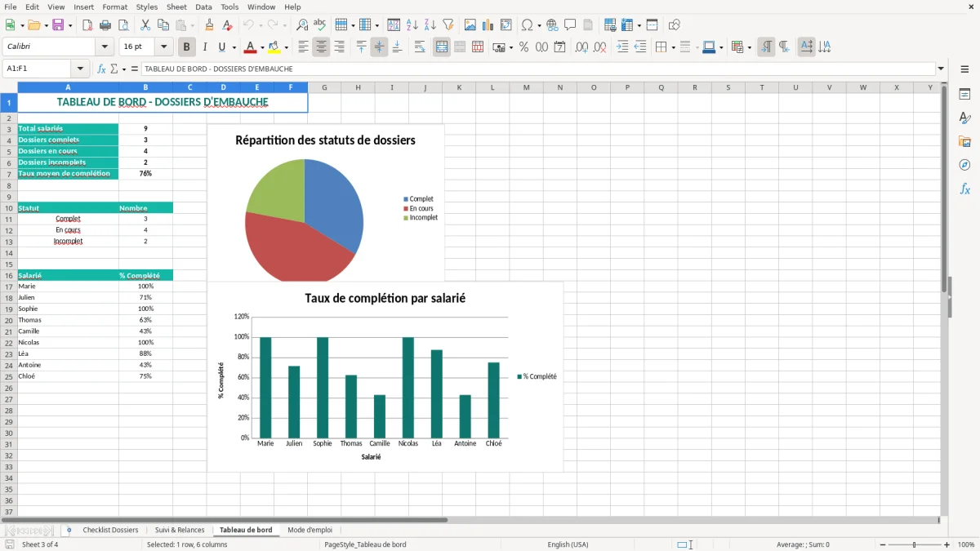Insert a comment
The image size is (980, 551).
(x=571, y=25)
